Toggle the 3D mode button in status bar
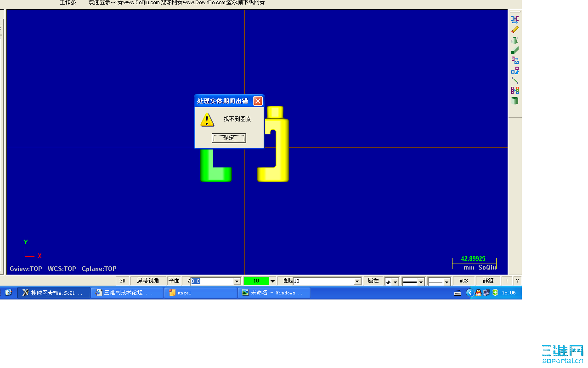The width and height of the screenshot is (588, 368). tap(122, 281)
